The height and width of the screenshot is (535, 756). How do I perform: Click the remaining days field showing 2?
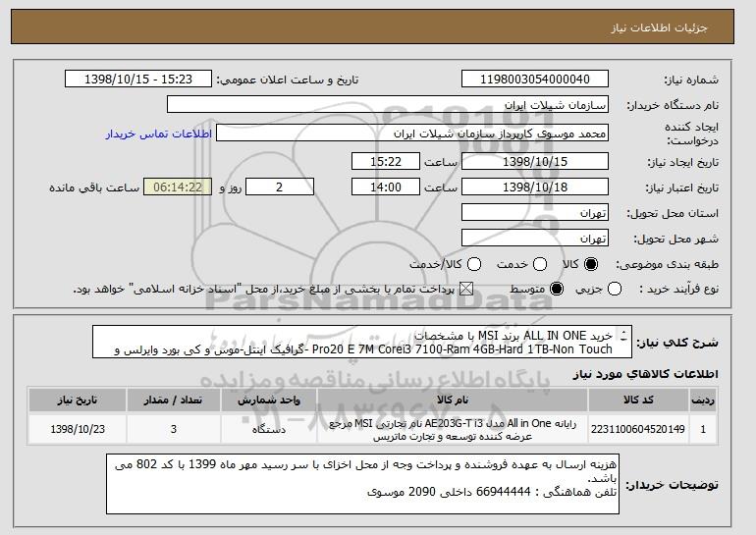coord(280,187)
